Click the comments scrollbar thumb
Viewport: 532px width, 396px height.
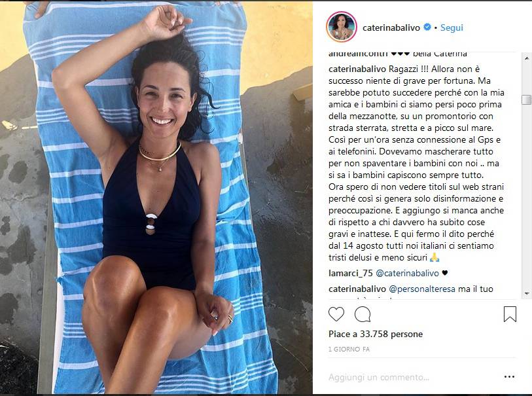[527, 99]
